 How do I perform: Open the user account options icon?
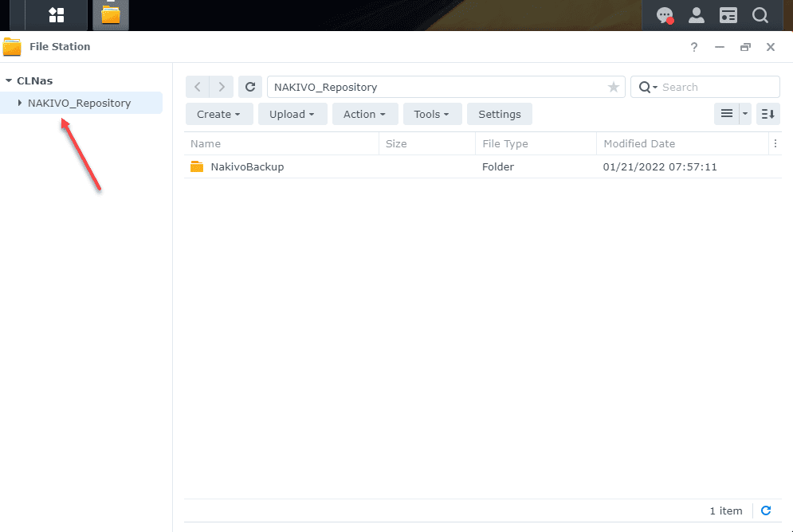click(x=696, y=14)
